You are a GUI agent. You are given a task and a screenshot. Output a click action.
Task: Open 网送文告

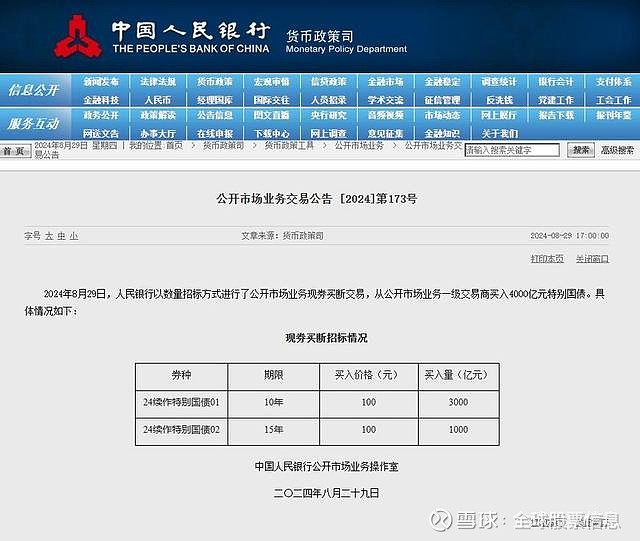click(x=101, y=134)
